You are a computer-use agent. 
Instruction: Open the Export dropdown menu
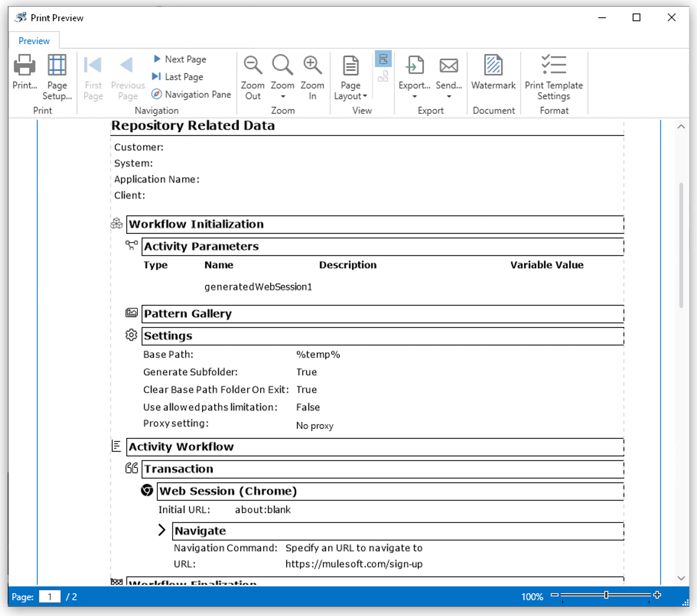(x=414, y=96)
